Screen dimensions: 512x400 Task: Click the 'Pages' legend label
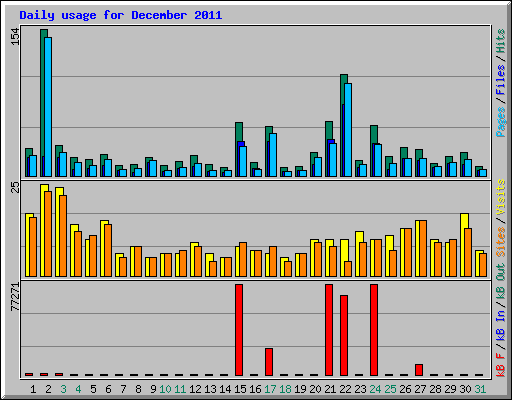(501, 122)
